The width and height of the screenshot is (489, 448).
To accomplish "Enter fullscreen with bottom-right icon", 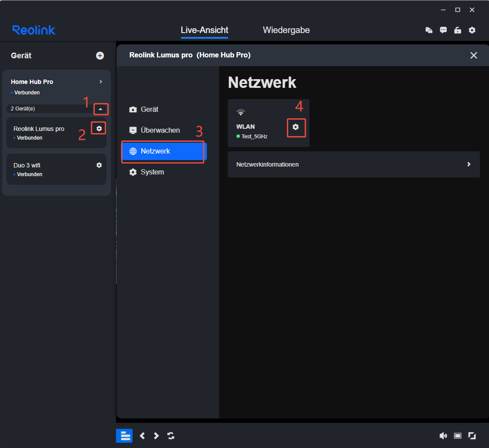I will tap(472, 435).
